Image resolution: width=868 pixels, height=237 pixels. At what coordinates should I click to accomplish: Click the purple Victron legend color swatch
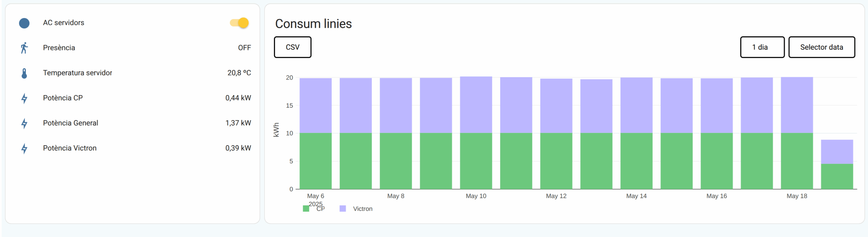click(x=343, y=208)
